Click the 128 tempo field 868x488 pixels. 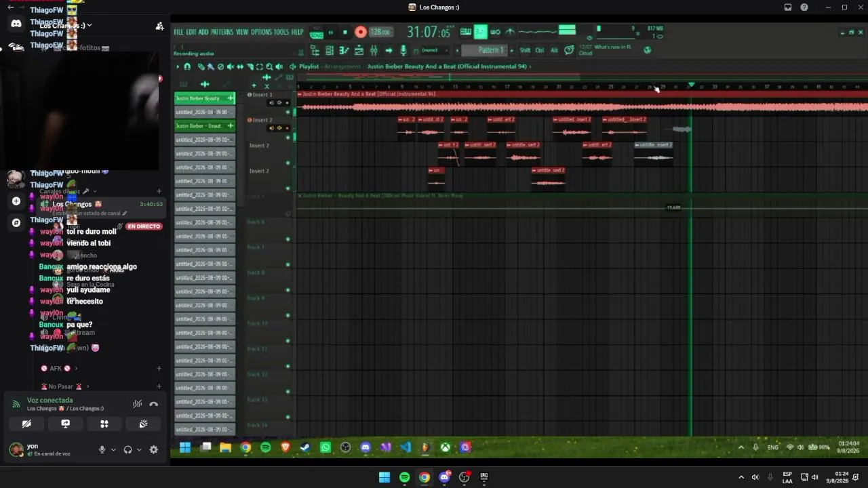pos(380,32)
